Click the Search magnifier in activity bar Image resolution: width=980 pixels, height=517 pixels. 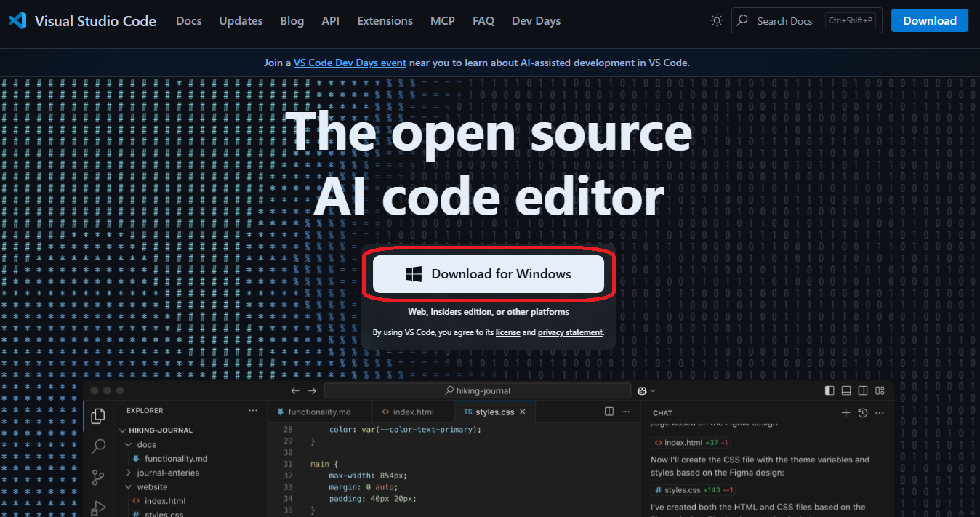[x=98, y=446]
